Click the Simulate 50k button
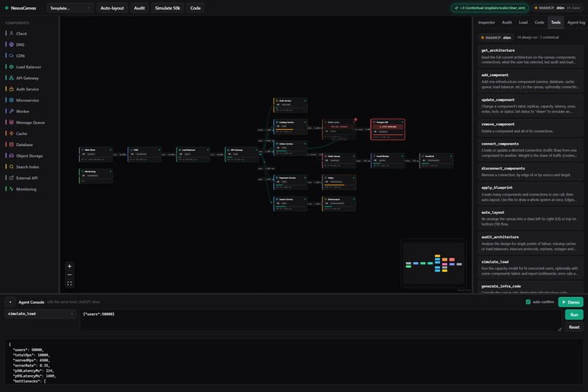Viewport: 588px width, 392px height. [167, 8]
